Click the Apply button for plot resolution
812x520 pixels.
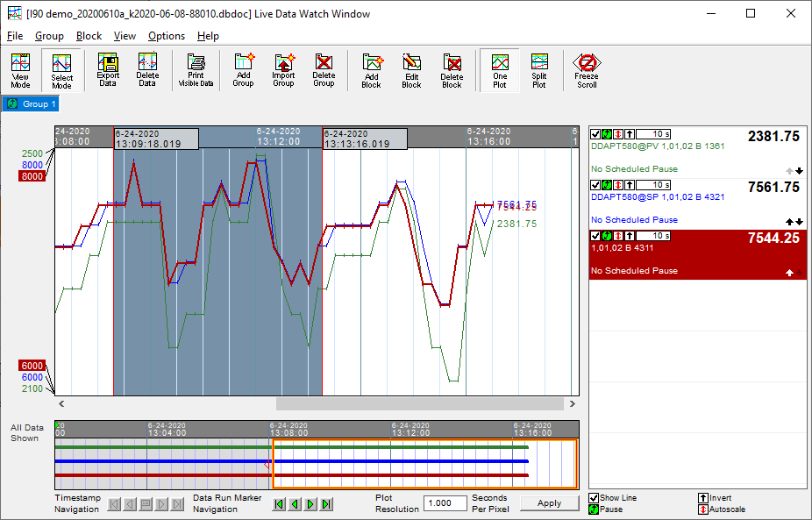click(x=549, y=503)
